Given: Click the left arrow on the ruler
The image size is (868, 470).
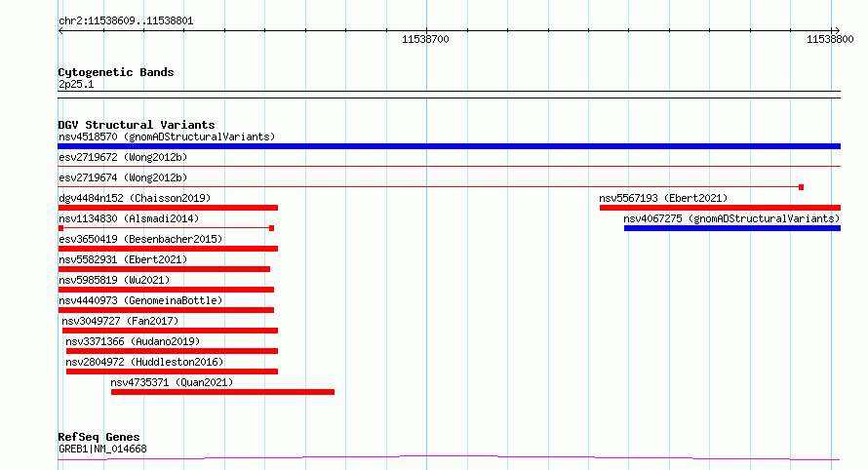Looking at the screenshot, I should (x=60, y=31).
